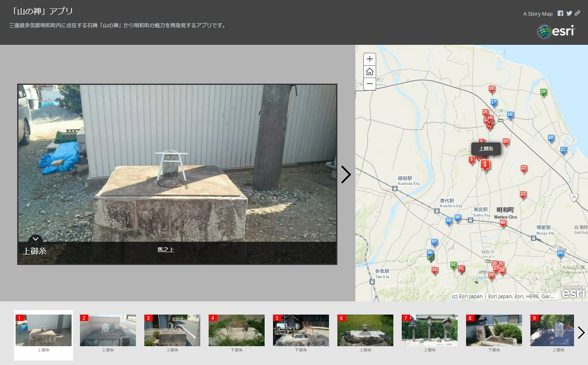Open the A Story Map link
588x365 pixels.
tap(538, 14)
